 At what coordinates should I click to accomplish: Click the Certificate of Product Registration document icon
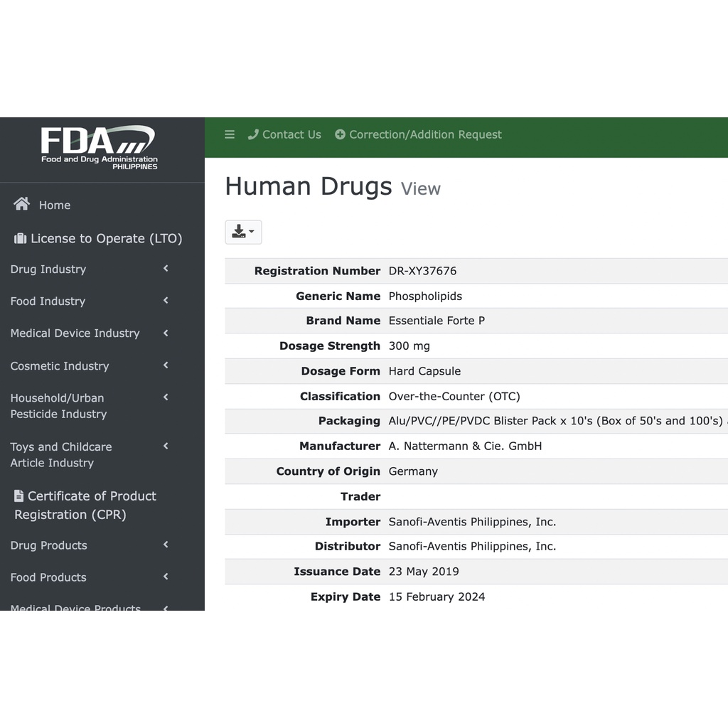point(19,496)
